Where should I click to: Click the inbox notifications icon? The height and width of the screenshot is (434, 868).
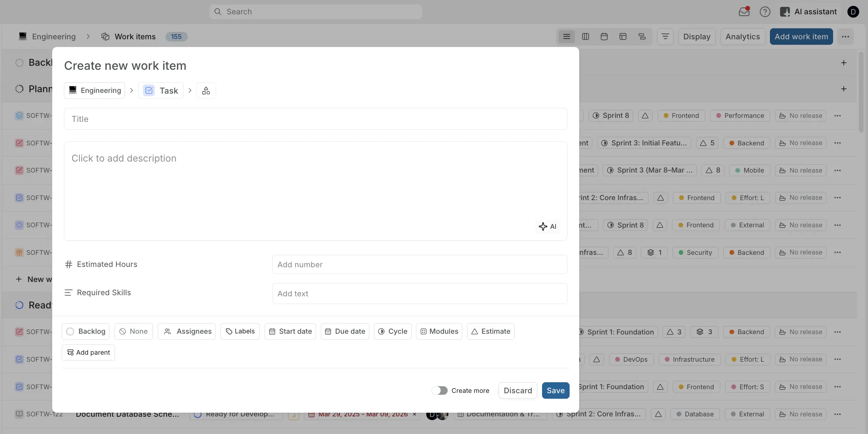click(x=744, y=11)
